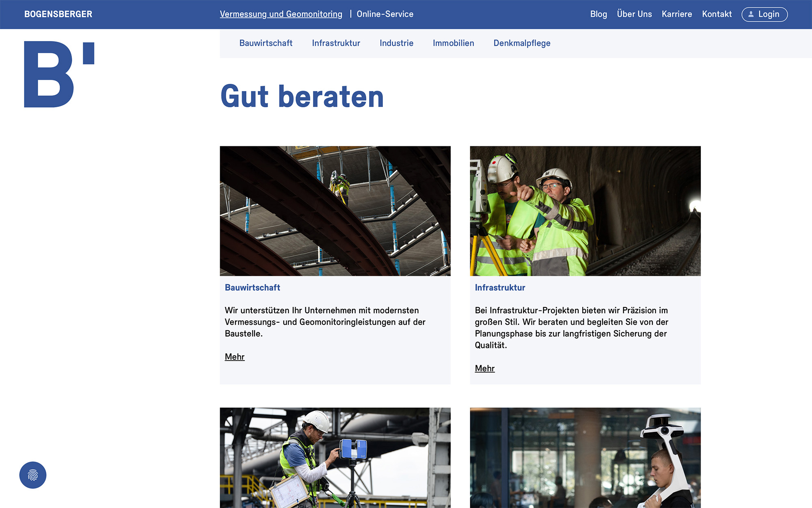Click the large B' logo
Image resolution: width=812 pixels, height=508 pixels.
pyautogui.click(x=59, y=74)
